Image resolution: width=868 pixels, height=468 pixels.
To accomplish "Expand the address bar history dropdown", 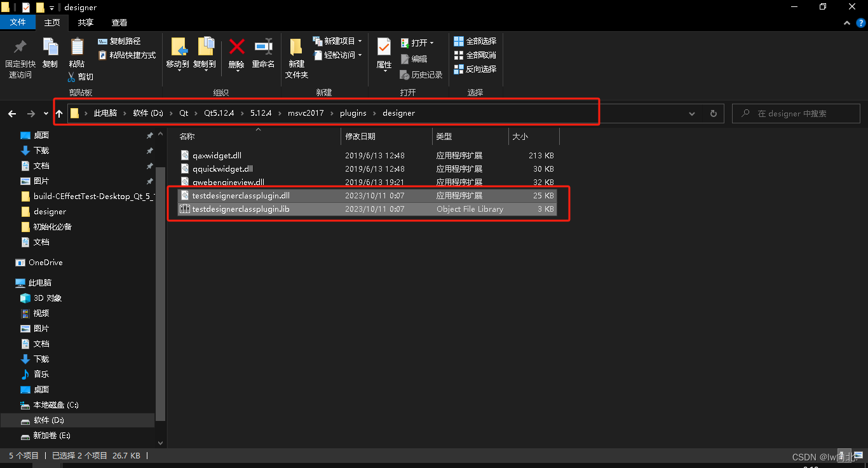I will point(692,114).
